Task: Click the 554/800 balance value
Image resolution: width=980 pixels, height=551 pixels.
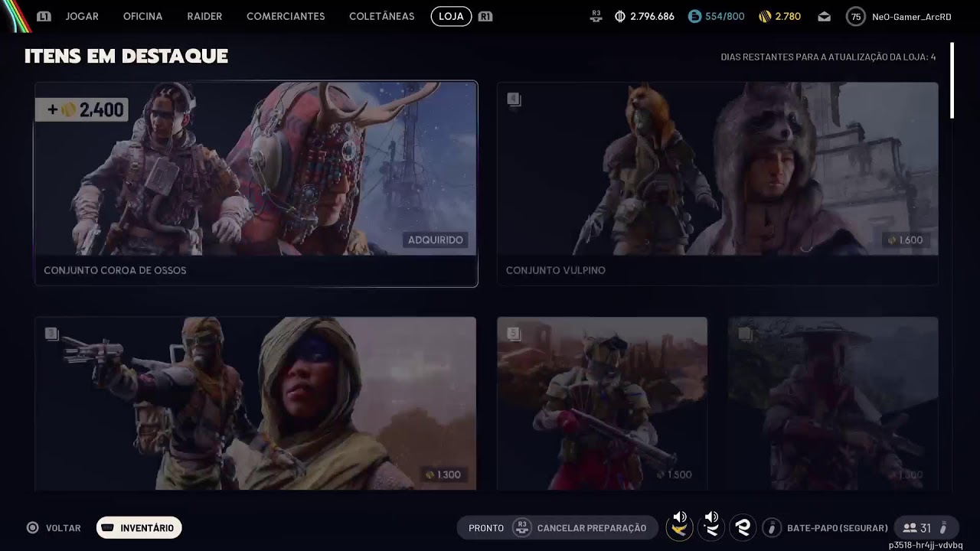Action: pos(724,16)
